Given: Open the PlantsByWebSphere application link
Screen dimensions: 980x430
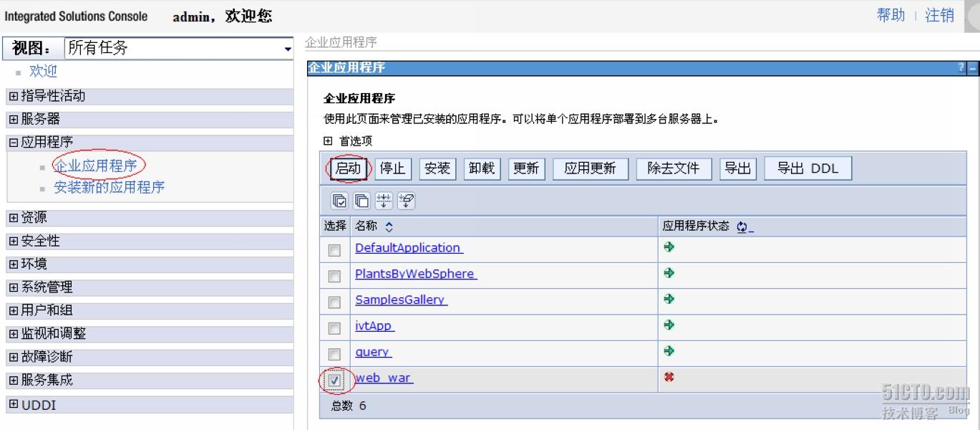Looking at the screenshot, I should 415,274.
